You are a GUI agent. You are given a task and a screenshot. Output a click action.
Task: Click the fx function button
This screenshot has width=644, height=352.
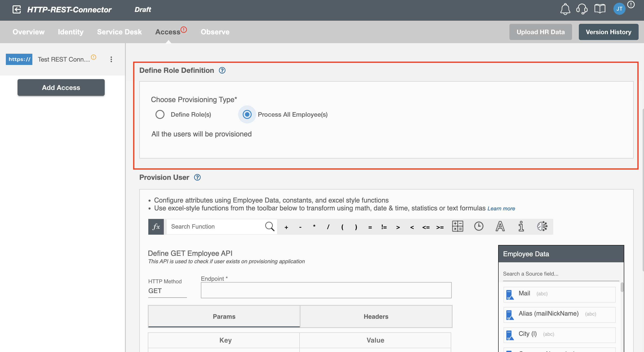[x=156, y=227]
